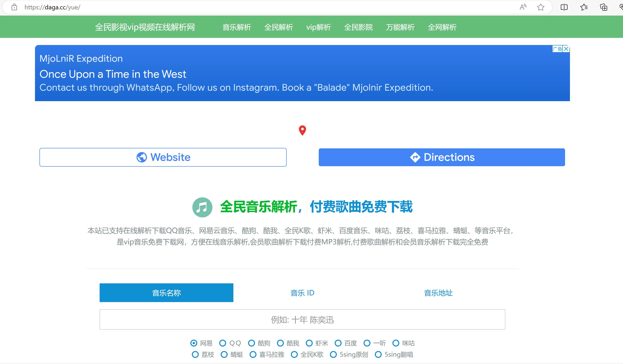Click the Website button in ad
Image resolution: width=623 pixels, height=364 pixels.
(x=163, y=157)
